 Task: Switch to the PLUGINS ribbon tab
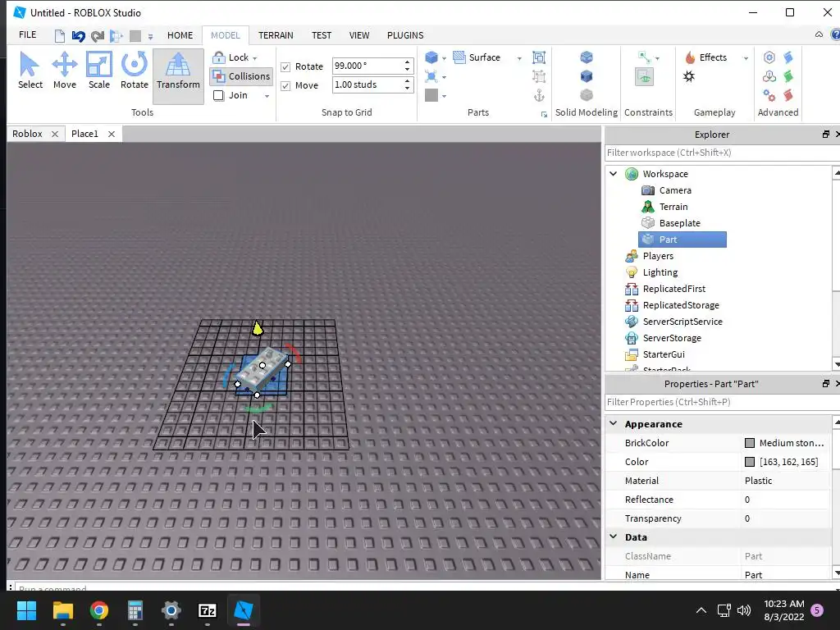(405, 35)
